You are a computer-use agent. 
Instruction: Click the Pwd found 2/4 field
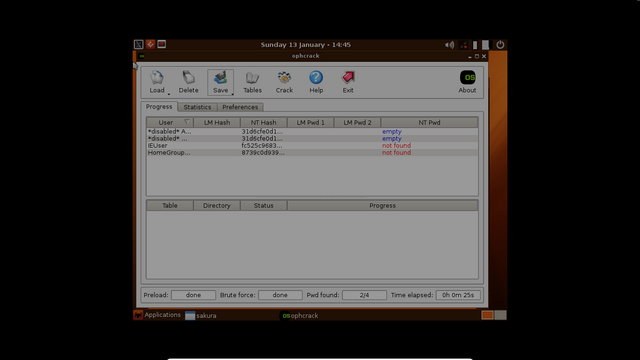click(364, 295)
